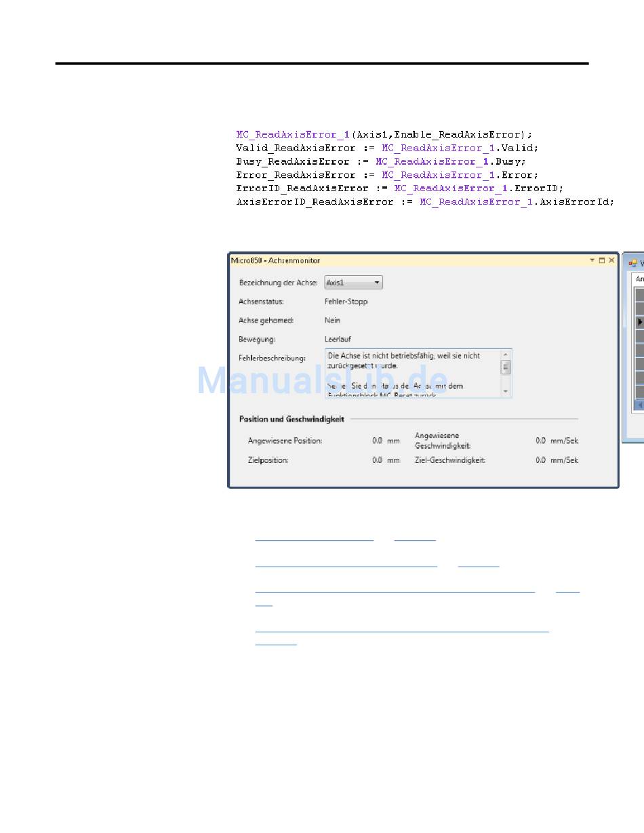Click inside the Fehlerbeschreibung error text box
Viewport: 644px width, 833px height.
pyautogui.click(x=412, y=373)
